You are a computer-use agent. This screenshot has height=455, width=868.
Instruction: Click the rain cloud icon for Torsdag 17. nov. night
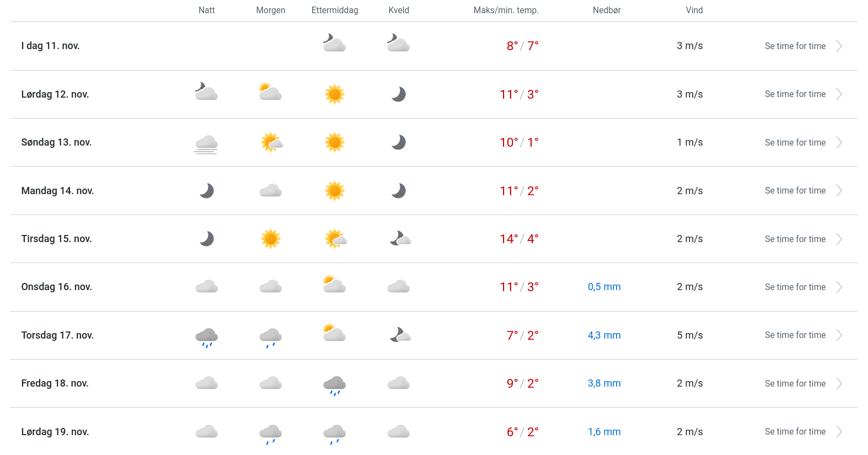207,336
